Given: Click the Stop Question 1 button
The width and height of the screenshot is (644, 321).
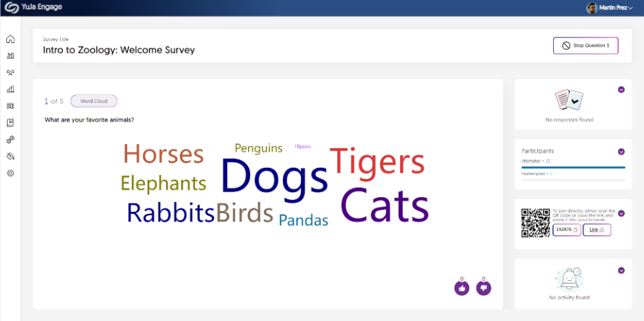Looking at the screenshot, I should pyautogui.click(x=585, y=46).
